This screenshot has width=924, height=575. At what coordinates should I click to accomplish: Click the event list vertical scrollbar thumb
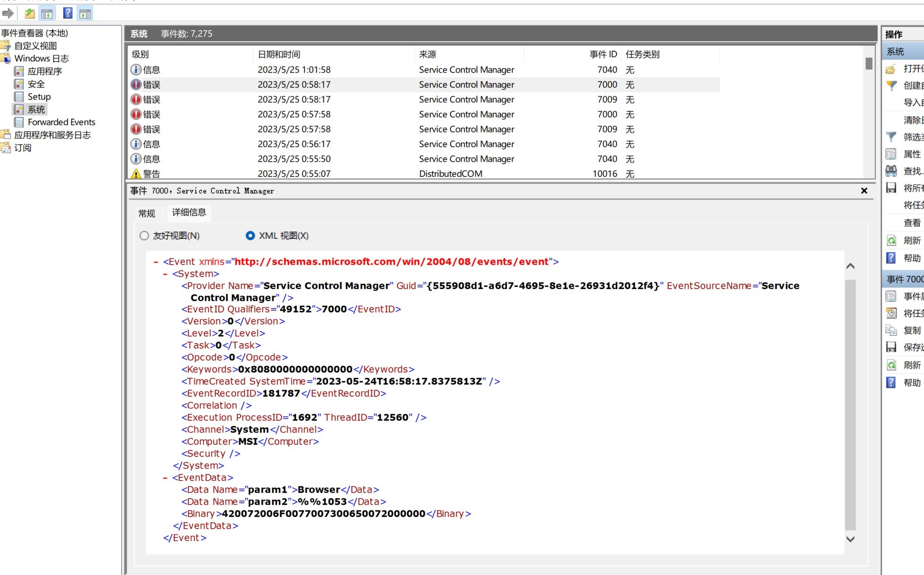click(869, 63)
